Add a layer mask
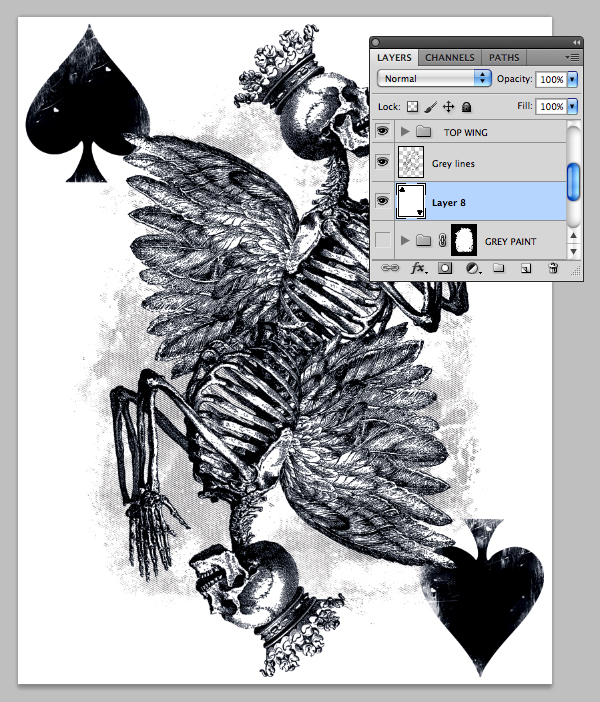This screenshot has height=702, width=600. (445, 268)
